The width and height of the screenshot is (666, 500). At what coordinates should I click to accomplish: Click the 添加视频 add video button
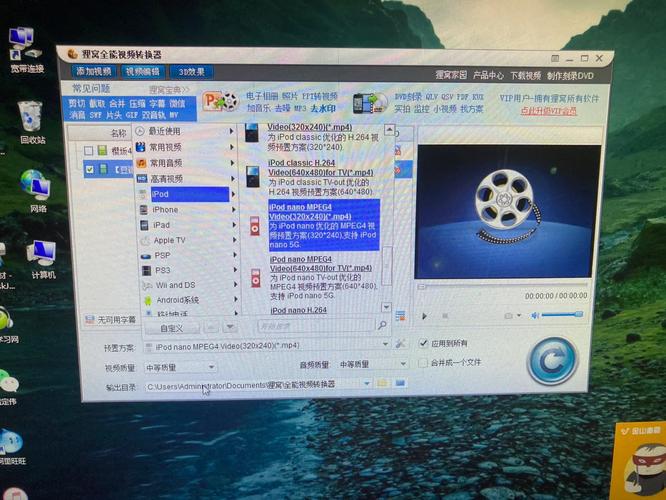(94, 71)
